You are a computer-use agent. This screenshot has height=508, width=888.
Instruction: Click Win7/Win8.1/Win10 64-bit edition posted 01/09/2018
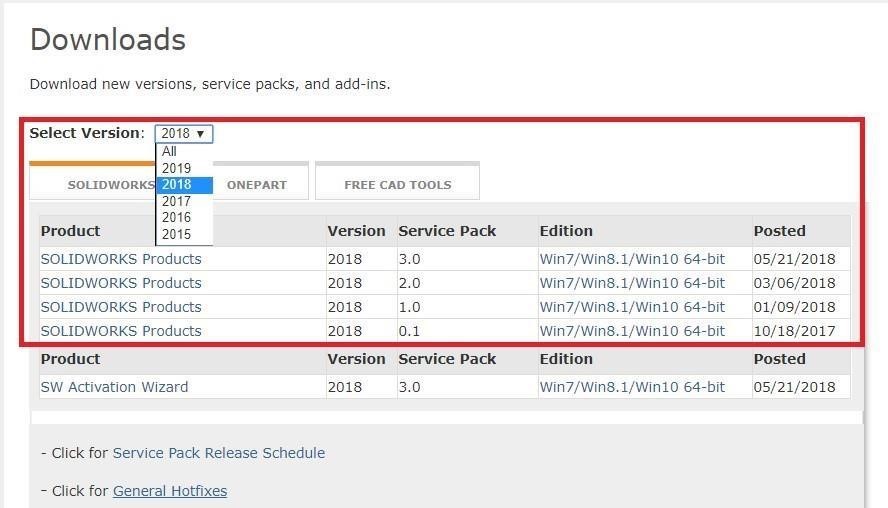[x=632, y=307]
